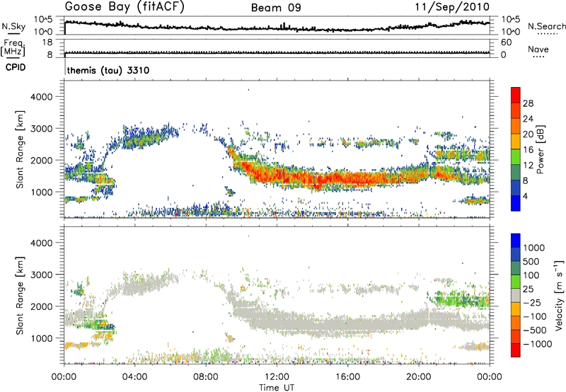Click the "Goose Bay (fitACF)" plot title
Viewport: 566px width, 392px height.
pyautogui.click(x=125, y=7)
